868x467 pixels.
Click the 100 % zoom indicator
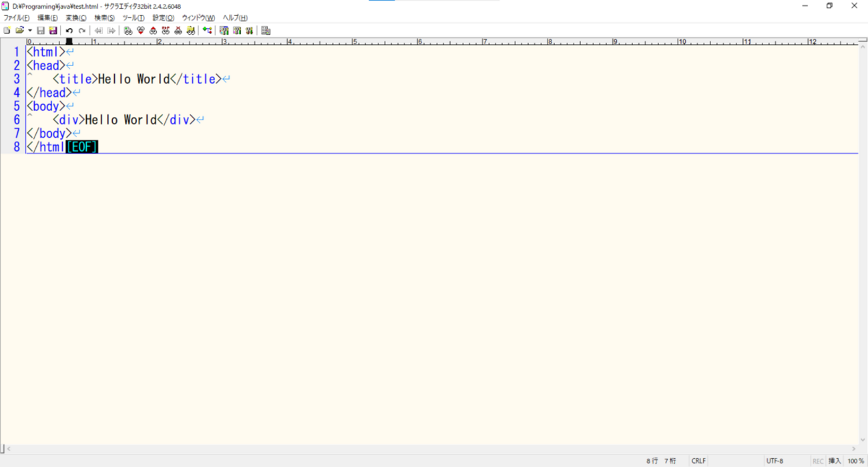point(856,461)
